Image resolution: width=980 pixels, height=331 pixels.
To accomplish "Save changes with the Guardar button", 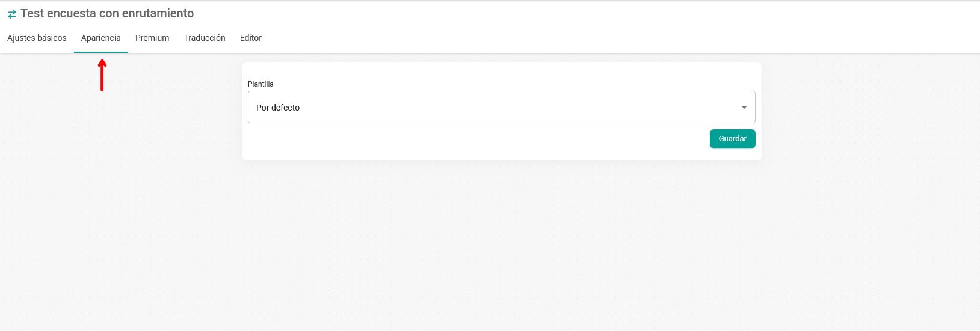I will [732, 139].
